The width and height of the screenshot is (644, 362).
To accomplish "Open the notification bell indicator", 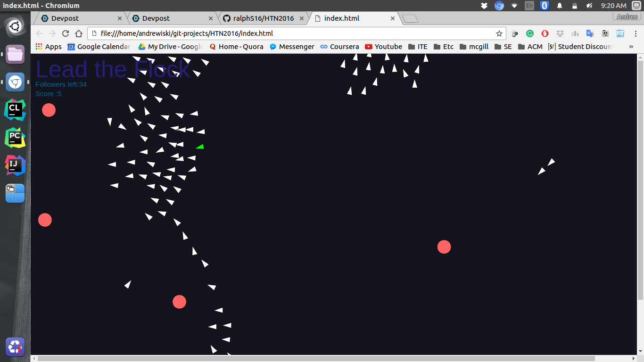I will [x=560, y=6].
